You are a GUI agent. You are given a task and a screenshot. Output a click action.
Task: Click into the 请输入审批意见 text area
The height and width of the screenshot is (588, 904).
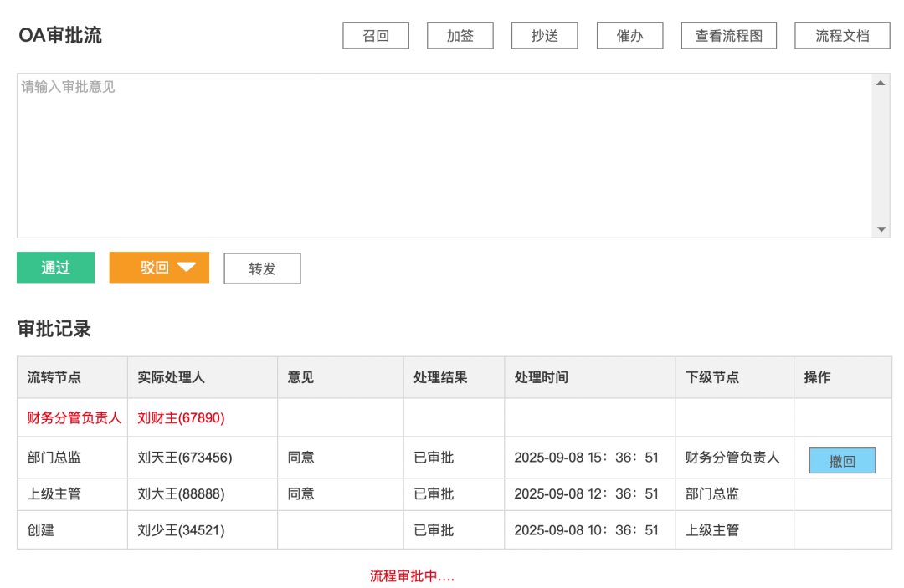(444, 155)
